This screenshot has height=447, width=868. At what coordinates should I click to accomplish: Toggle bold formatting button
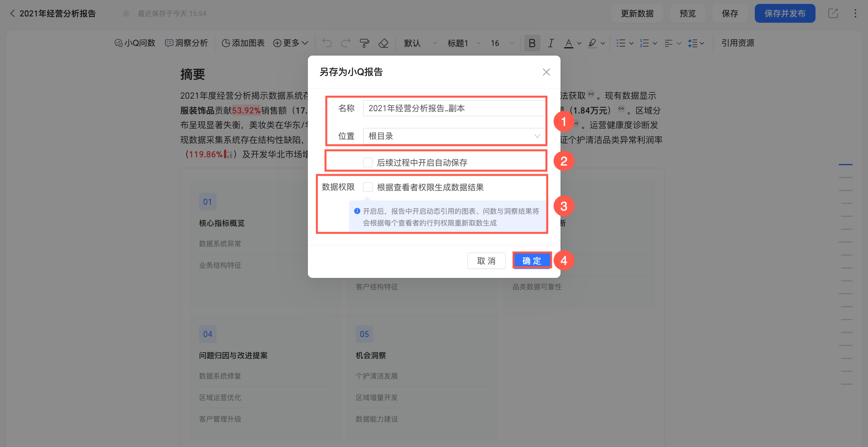click(x=532, y=43)
